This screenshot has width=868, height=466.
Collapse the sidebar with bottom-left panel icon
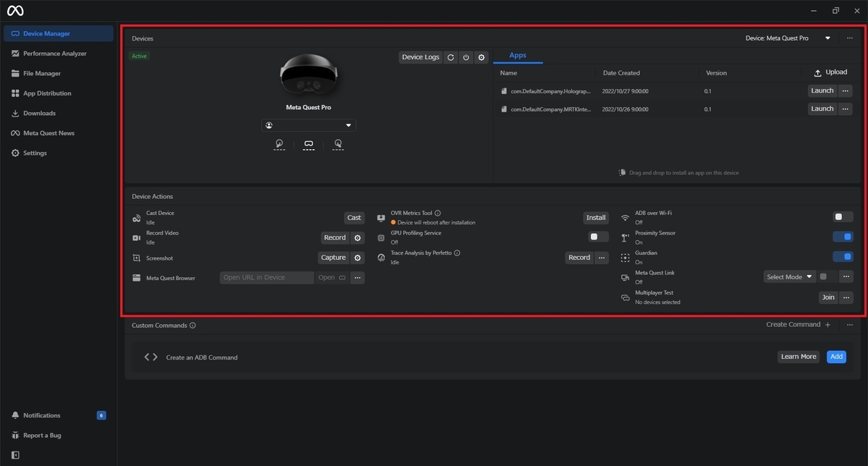(x=15, y=455)
